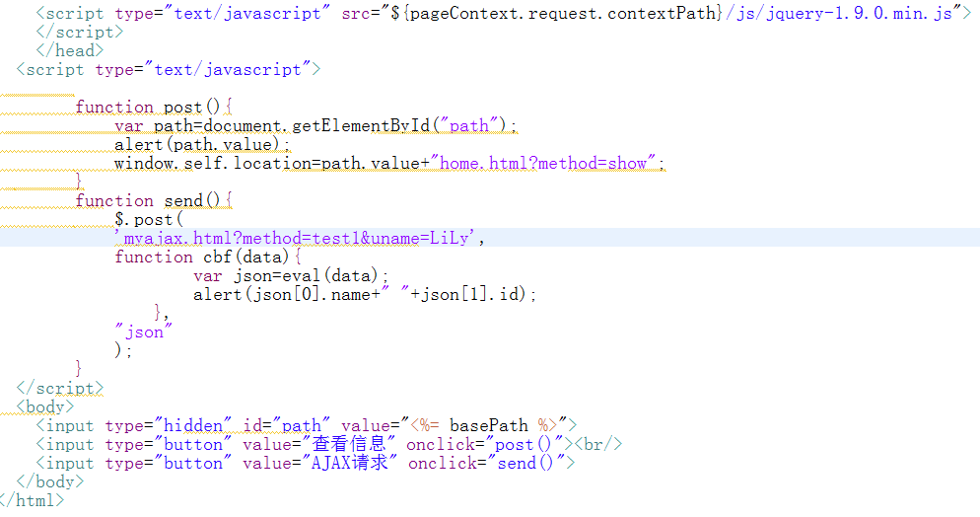Click the input line with onclick="send()"
The width and height of the screenshot is (980, 517).
coord(306,464)
